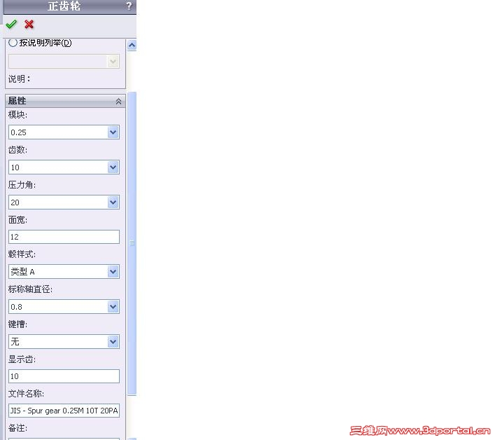
Task: Open help with the question mark icon
Action: coord(129,6)
